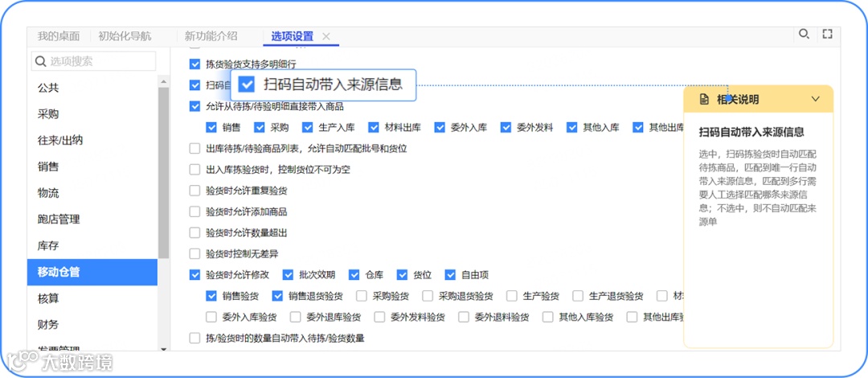Click the search magnifier icon in the tab bar

(x=803, y=35)
